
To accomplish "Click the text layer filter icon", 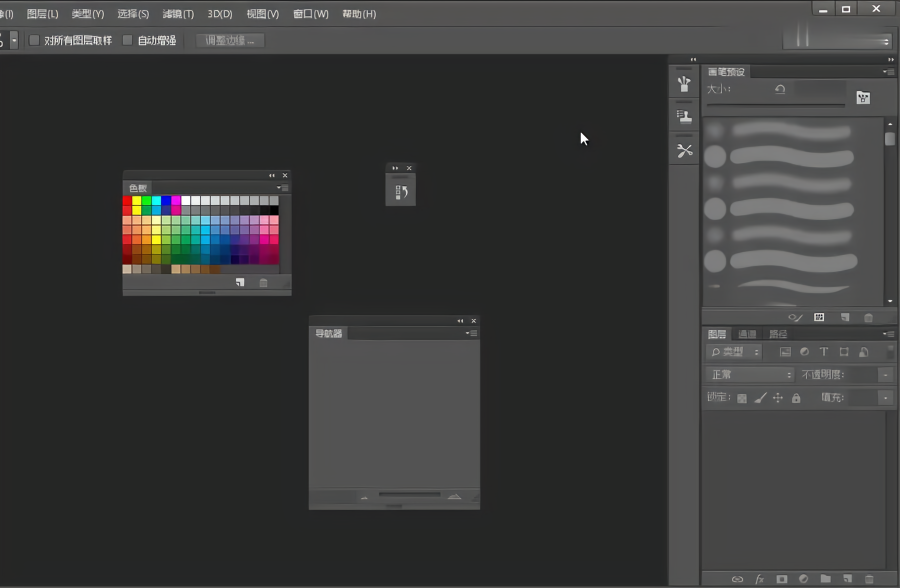I will 824,352.
